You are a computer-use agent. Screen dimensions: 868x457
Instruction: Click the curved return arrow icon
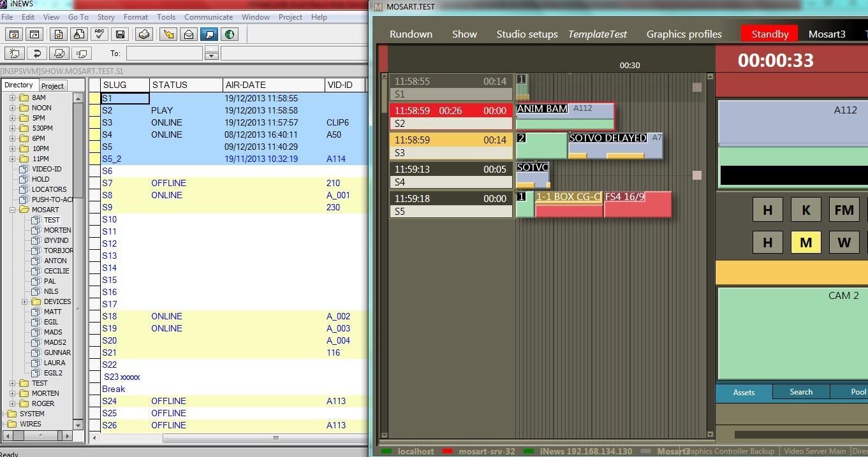pos(37,54)
